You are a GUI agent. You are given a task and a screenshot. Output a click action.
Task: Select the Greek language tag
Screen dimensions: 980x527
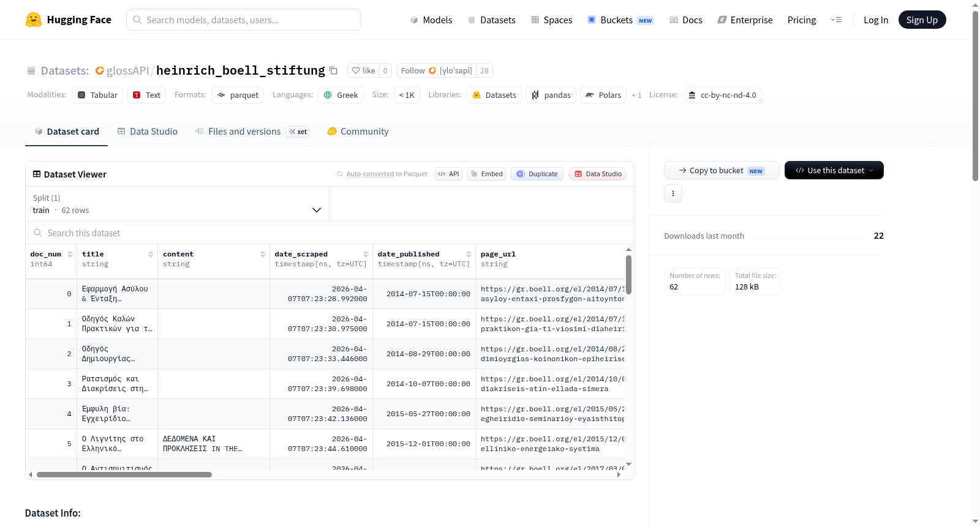coord(341,95)
